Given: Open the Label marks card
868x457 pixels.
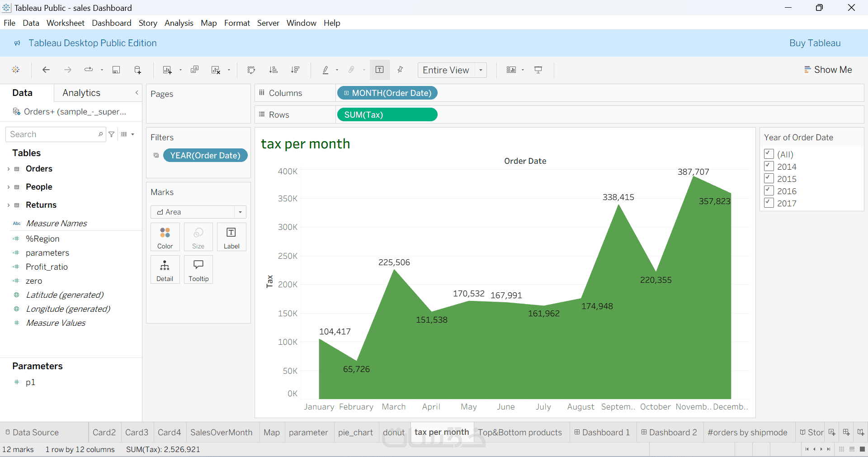Looking at the screenshot, I should tap(231, 237).
